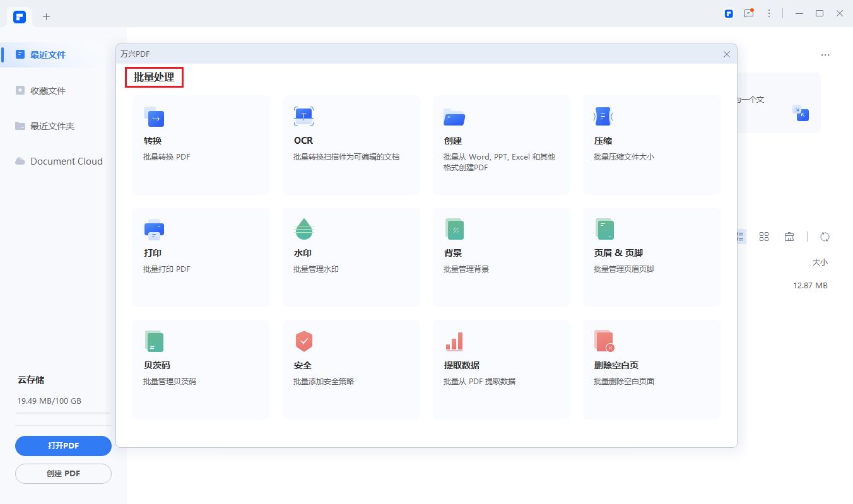853x504 pixels.
Task: Click the 创建 PDF button
Action: tap(63, 474)
